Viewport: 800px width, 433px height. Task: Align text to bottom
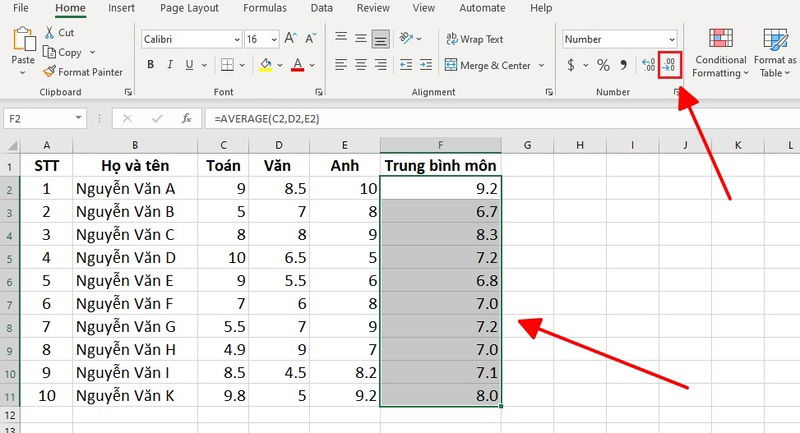(381, 39)
